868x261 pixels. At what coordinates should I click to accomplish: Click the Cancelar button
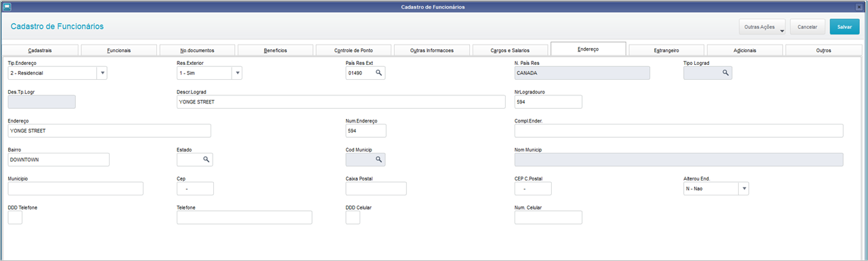click(807, 27)
